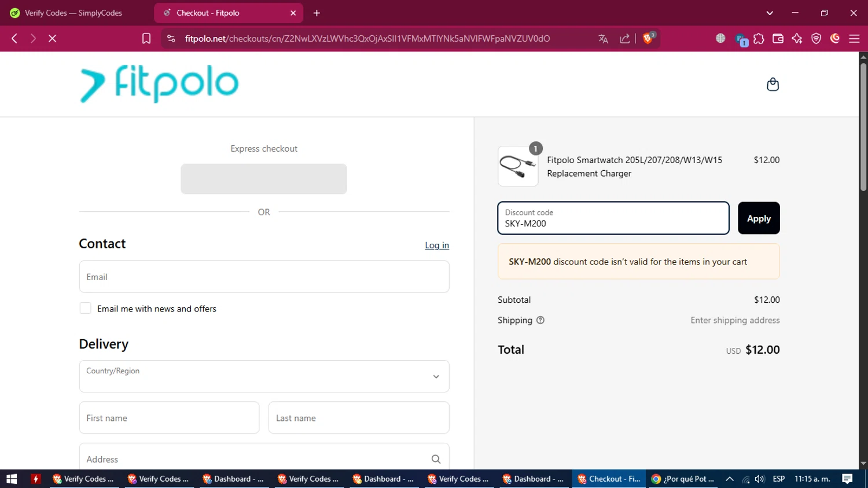The width and height of the screenshot is (868, 488).
Task: Click the share page icon
Action: (x=625, y=39)
